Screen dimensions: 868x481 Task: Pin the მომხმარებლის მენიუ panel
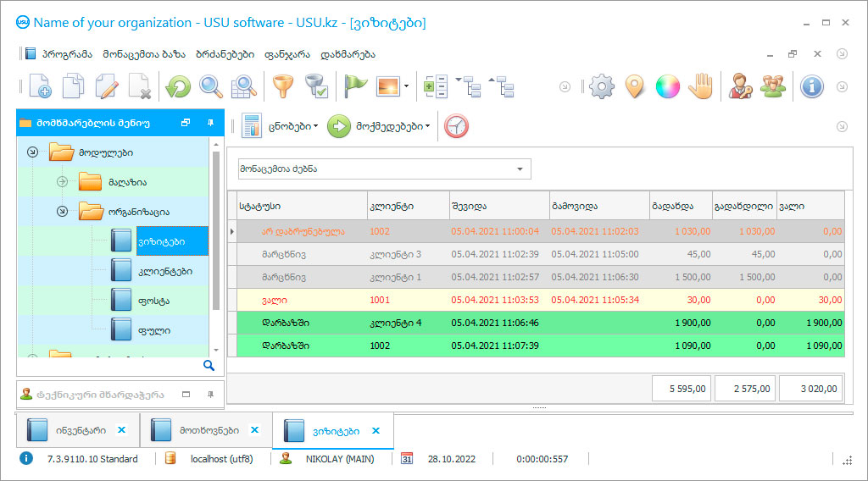coord(210,123)
